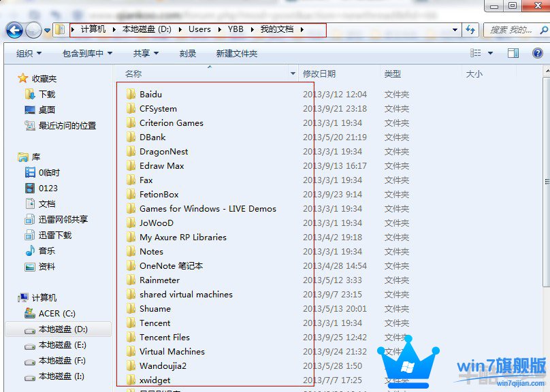Select the Edraw Max folder icon
This screenshot has width=550, height=392.
coord(131,165)
